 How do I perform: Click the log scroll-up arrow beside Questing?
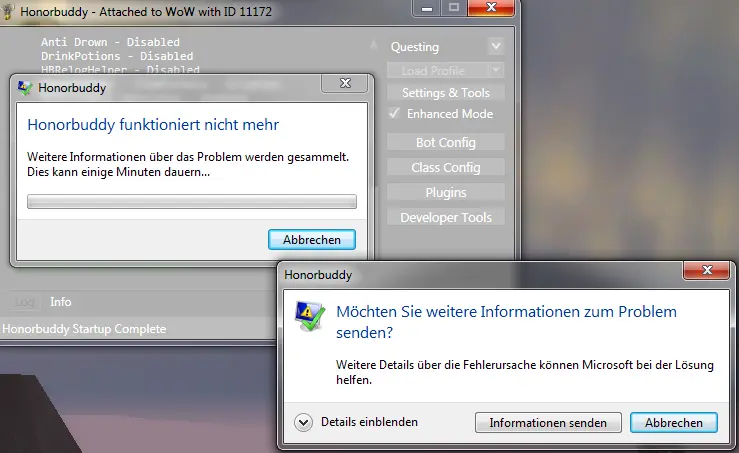[374, 47]
